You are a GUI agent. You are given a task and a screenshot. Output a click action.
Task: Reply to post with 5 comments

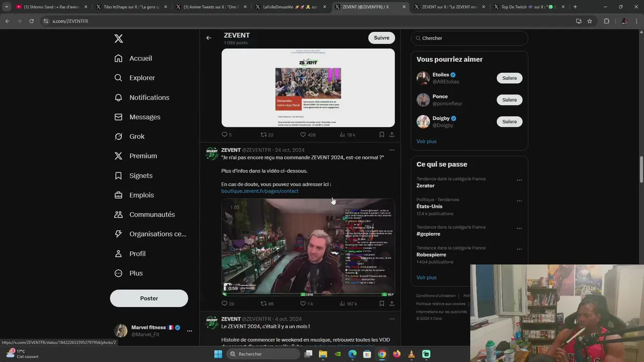[x=226, y=135]
